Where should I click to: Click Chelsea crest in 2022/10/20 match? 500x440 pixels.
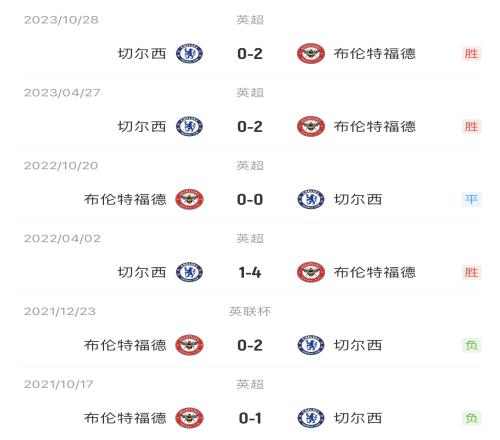311,199
